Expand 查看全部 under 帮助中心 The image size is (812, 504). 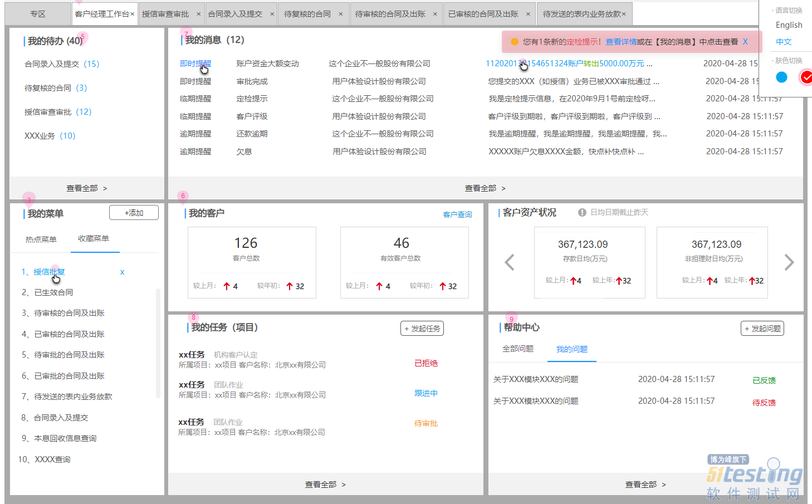click(x=645, y=485)
